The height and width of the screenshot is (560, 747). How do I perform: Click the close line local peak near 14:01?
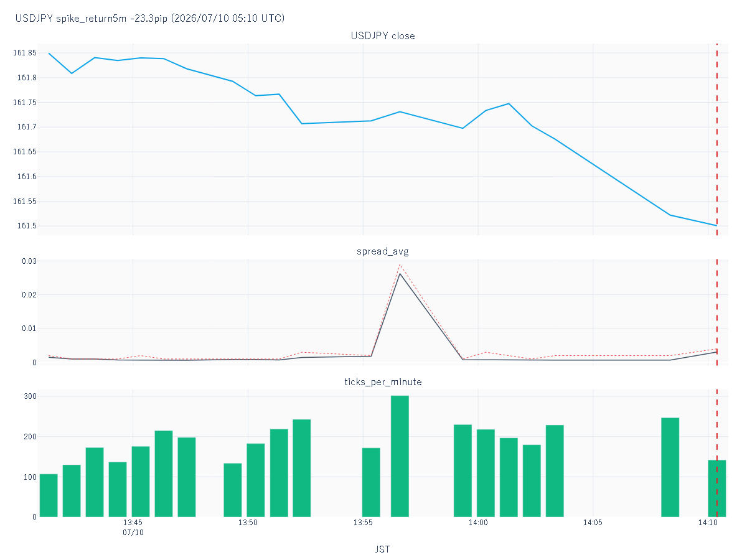click(x=509, y=103)
